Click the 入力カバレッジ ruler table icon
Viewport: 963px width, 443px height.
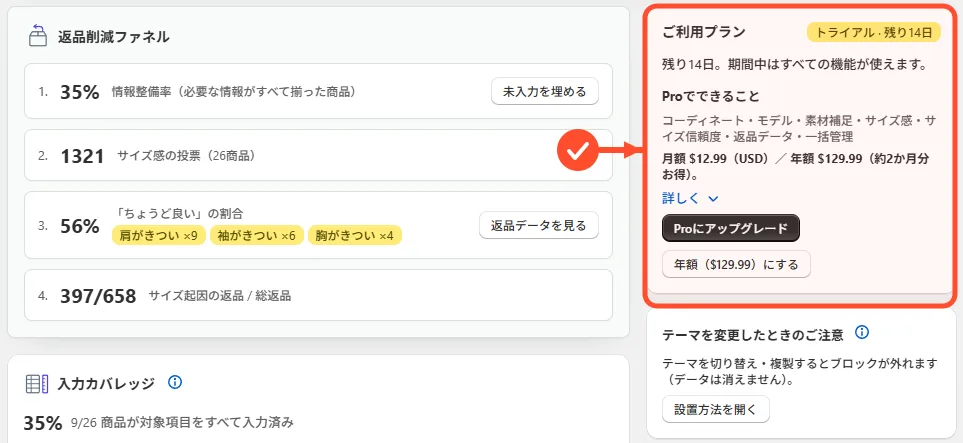[37, 384]
